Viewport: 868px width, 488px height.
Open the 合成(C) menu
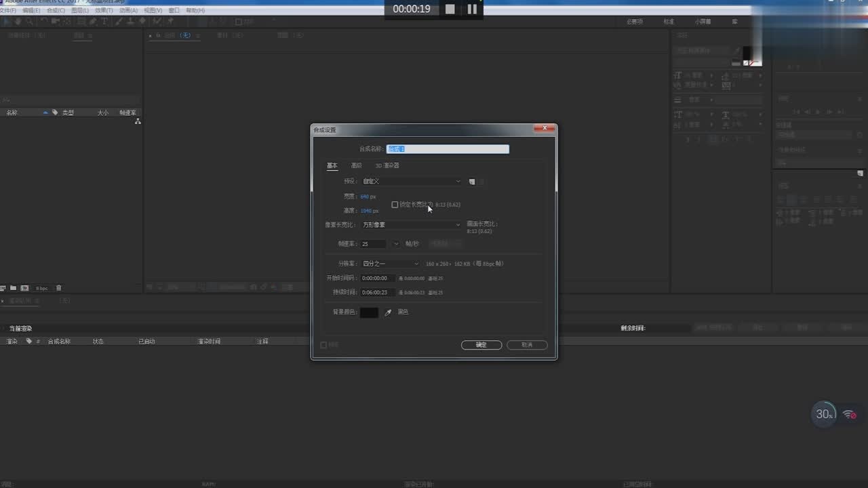coord(56,11)
